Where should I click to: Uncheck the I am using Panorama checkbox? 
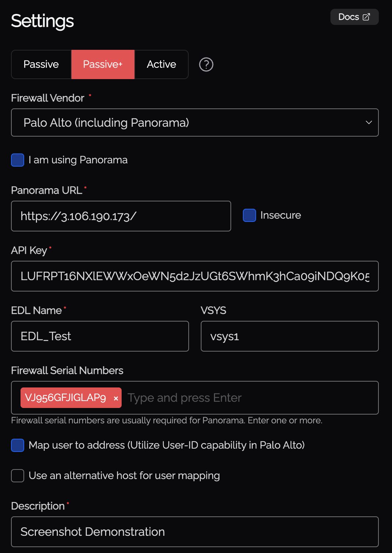click(x=17, y=160)
